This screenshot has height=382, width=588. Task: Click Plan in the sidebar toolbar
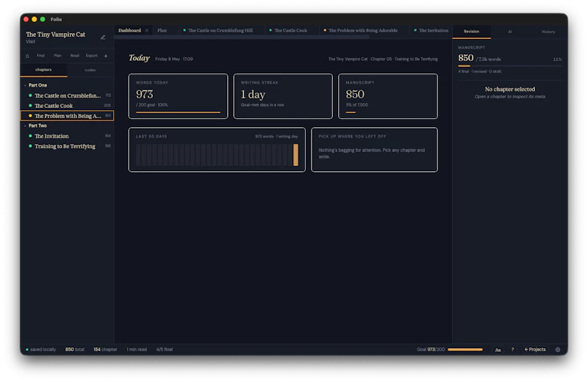[57, 56]
